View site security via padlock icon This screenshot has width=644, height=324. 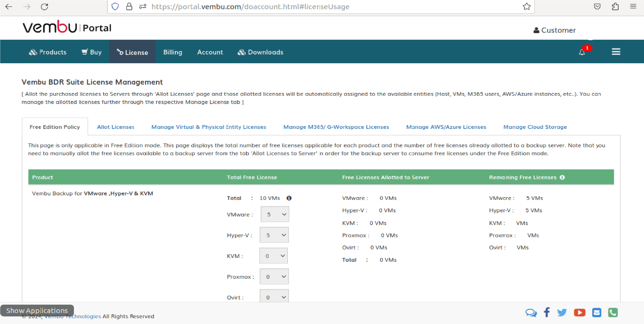pyautogui.click(x=129, y=7)
